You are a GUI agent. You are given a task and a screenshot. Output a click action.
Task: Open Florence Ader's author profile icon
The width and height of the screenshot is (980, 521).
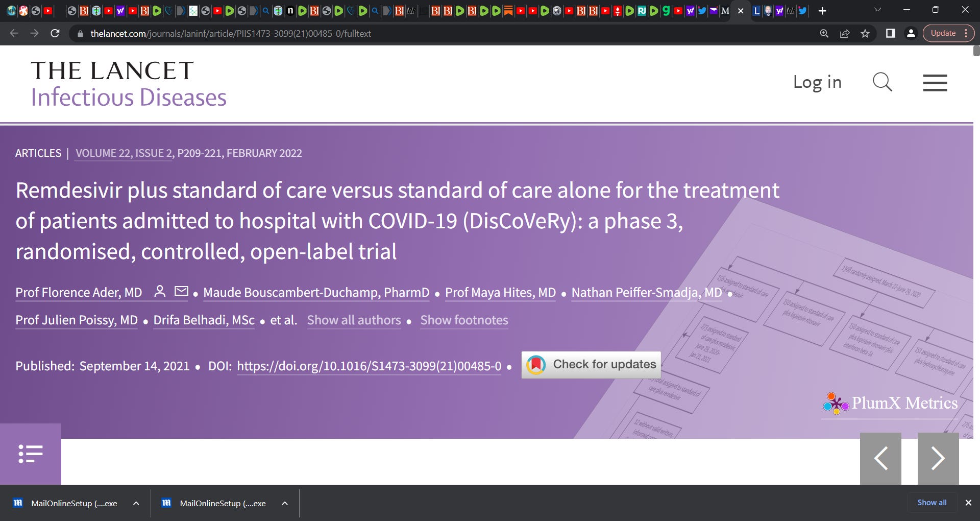(160, 291)
